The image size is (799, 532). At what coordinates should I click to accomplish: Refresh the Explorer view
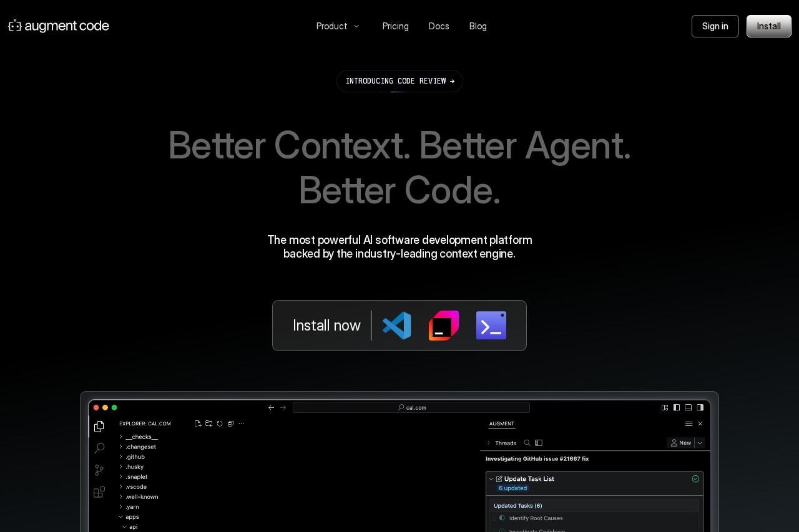tap(220, 423)
